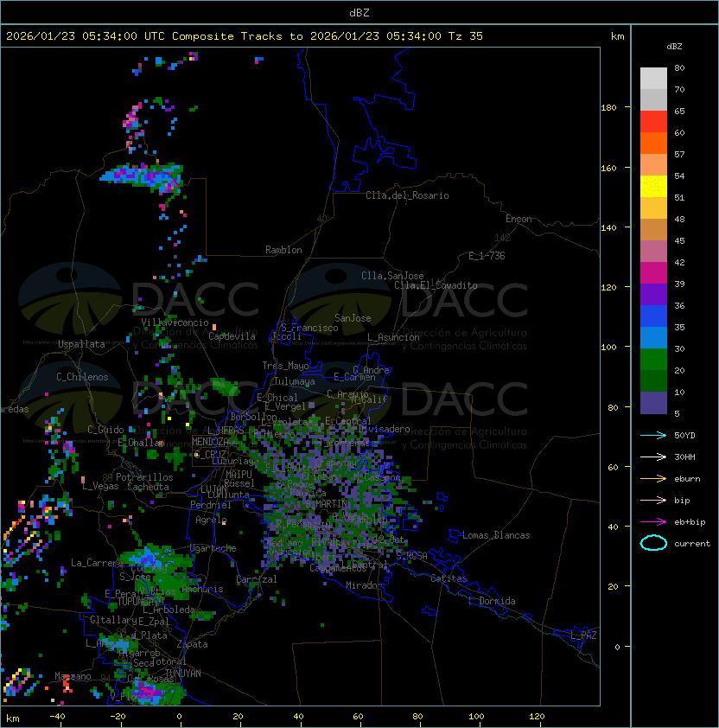Click the L_Dormida map label
Screen dimensions: 719x728
coord(492,601)
